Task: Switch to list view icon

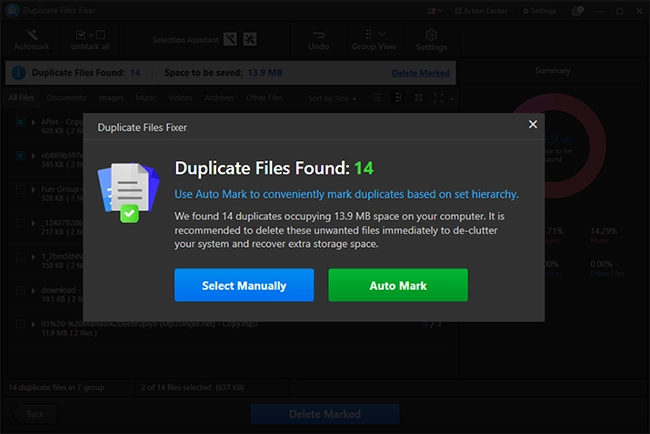Action: [x=376, y=98]
